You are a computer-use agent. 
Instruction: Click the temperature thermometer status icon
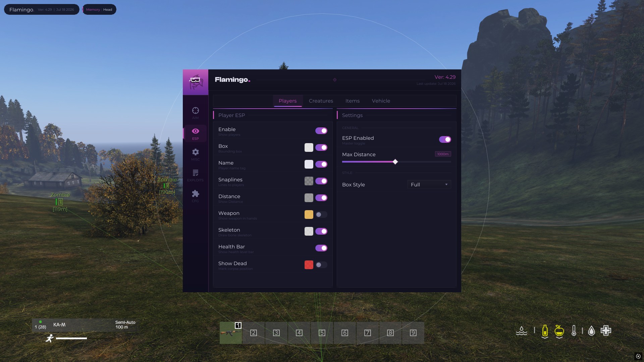(574, 331)
